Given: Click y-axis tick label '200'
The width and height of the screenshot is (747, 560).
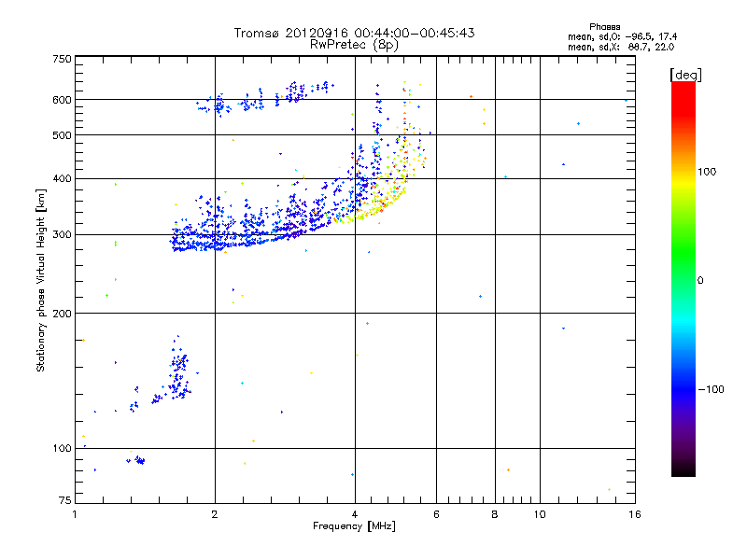Looking at the screenshot, I should 62,314.
